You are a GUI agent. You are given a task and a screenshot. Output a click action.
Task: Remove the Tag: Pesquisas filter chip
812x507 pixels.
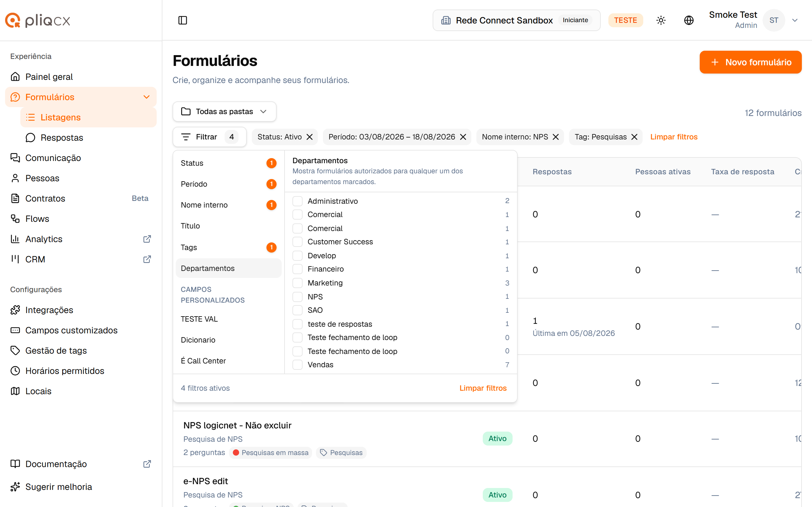[x=634, y=137]
